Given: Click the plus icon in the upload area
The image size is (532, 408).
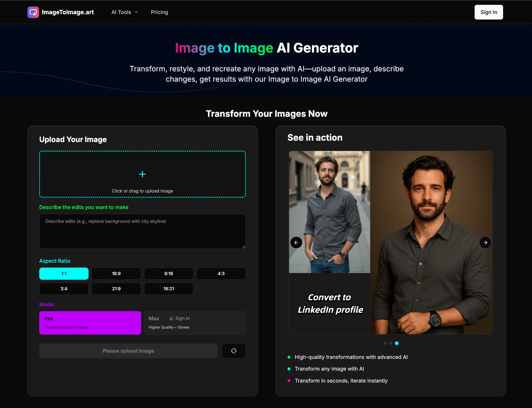Looking at the screenshot, I should pos(142,174).
